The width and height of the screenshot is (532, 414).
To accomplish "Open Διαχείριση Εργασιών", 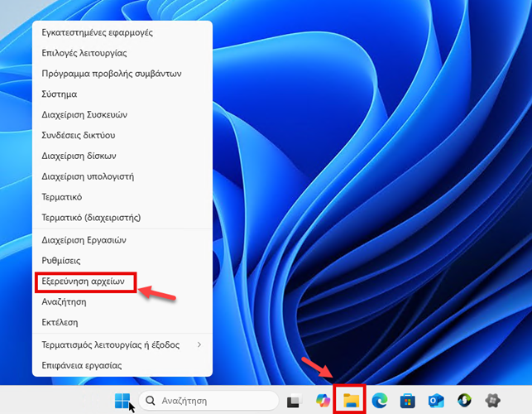I will [122, 240].
